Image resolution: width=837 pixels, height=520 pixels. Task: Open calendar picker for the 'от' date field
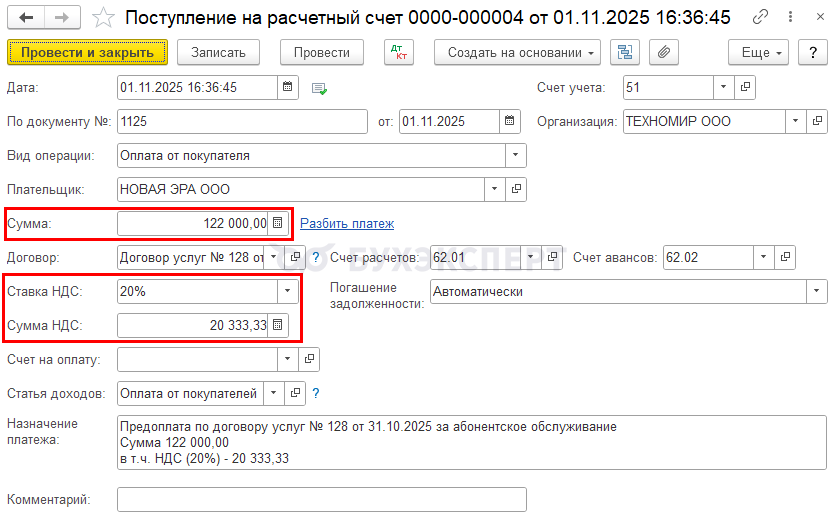(509, 121)
